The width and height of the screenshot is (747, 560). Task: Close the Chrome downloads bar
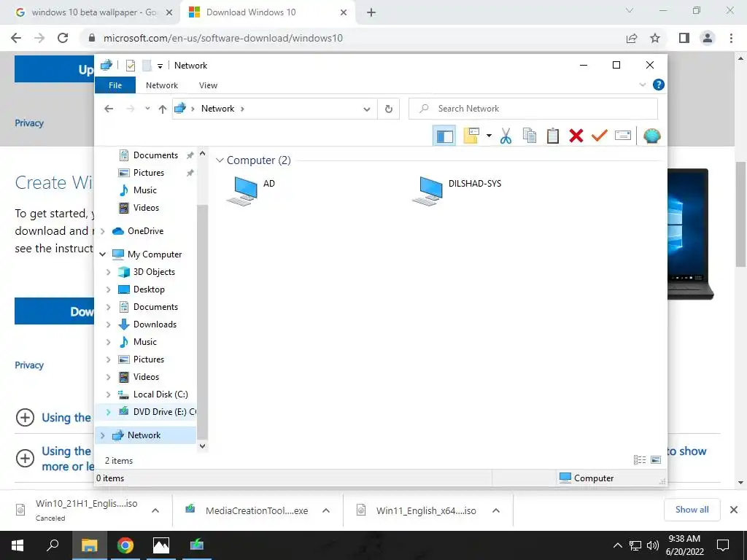tap(734, 510)
